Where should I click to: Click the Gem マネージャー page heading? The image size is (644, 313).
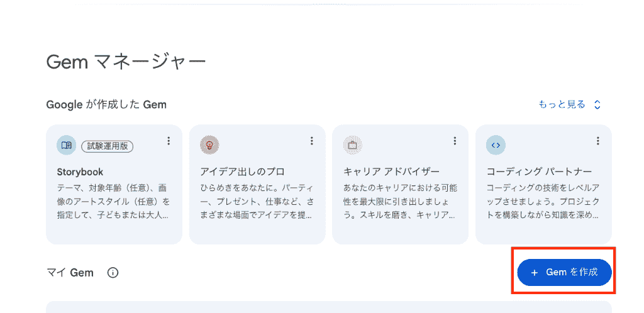click(x=126, y=62)
